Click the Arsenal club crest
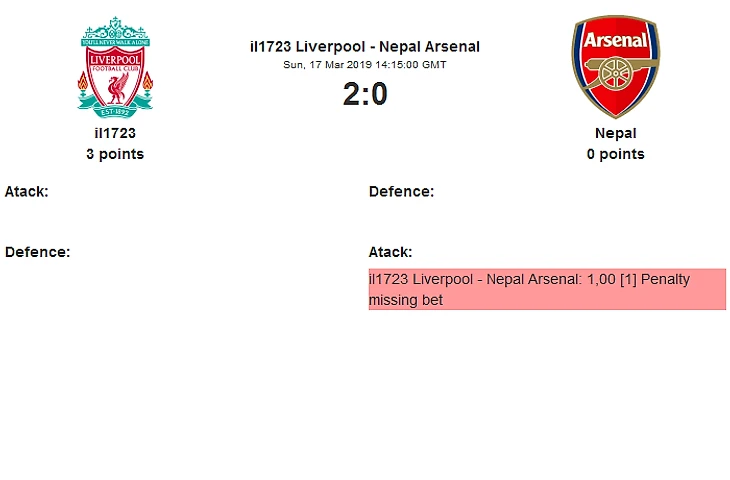 pos(615,66)
